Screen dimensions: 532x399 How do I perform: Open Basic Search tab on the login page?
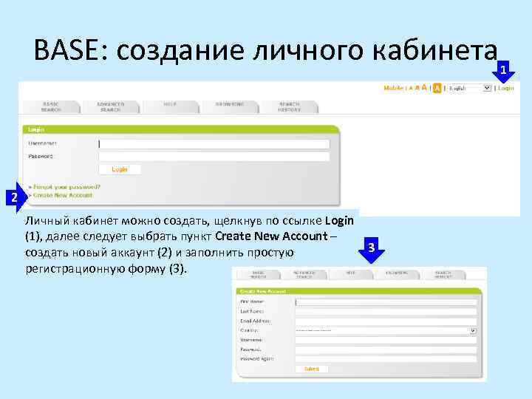point(51,107)
